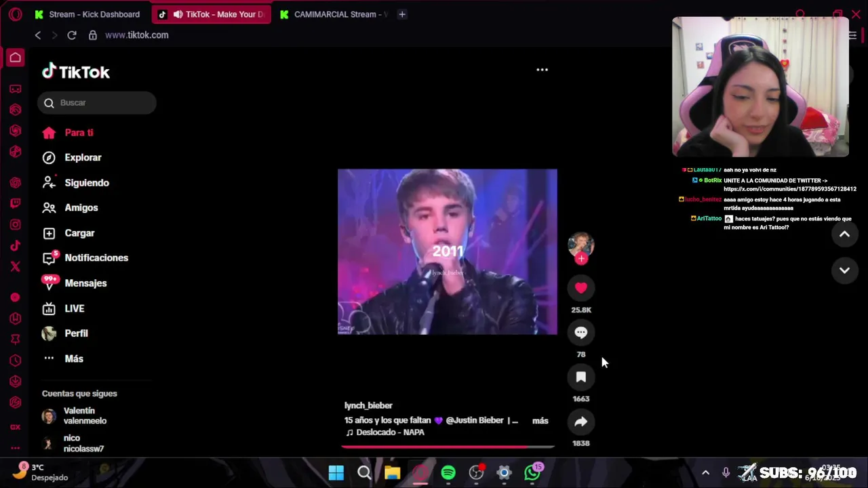This screenshot has height=488, width=868.
Task: Open X in the Opera sidebar
Action: click(x=15, y=266)
